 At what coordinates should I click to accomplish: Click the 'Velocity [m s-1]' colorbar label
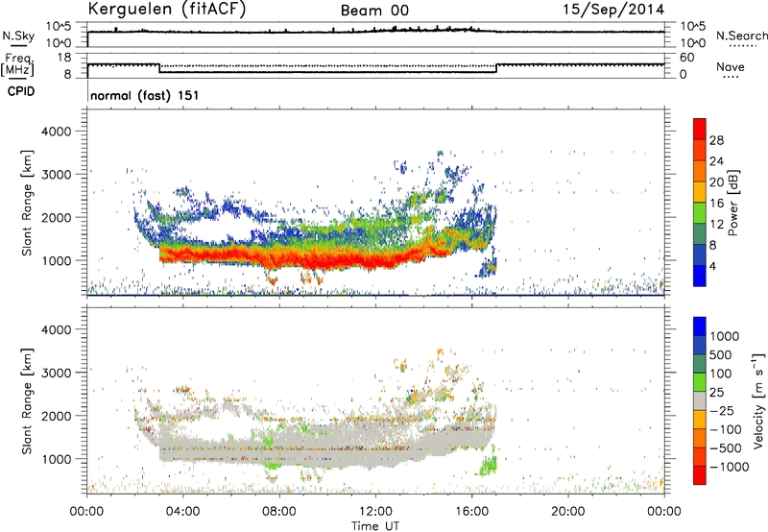pos(758,400)
